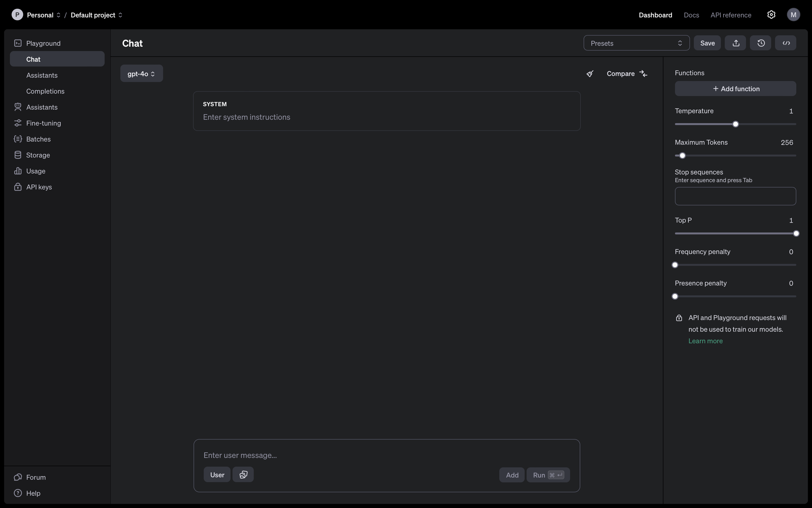Click the Frequency penalty slider handle
This screenshot has height=508, width=812.
675,265
